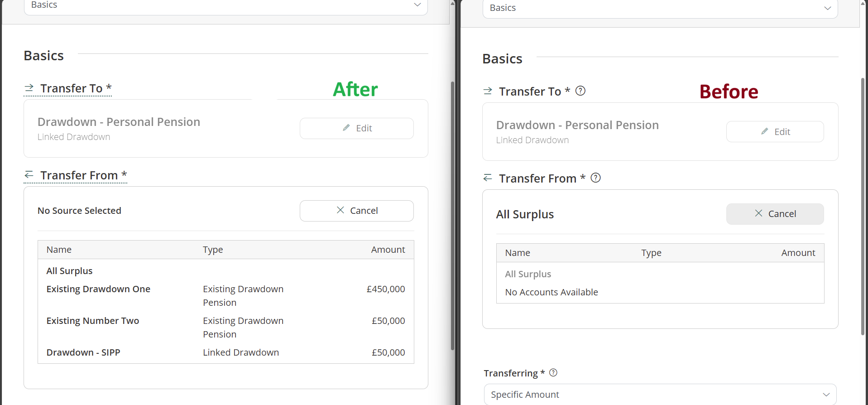Click the Transfer To arrow icon in Before panel
The height and width of the screenshot is (405, 868).
(x=488, y=91)
